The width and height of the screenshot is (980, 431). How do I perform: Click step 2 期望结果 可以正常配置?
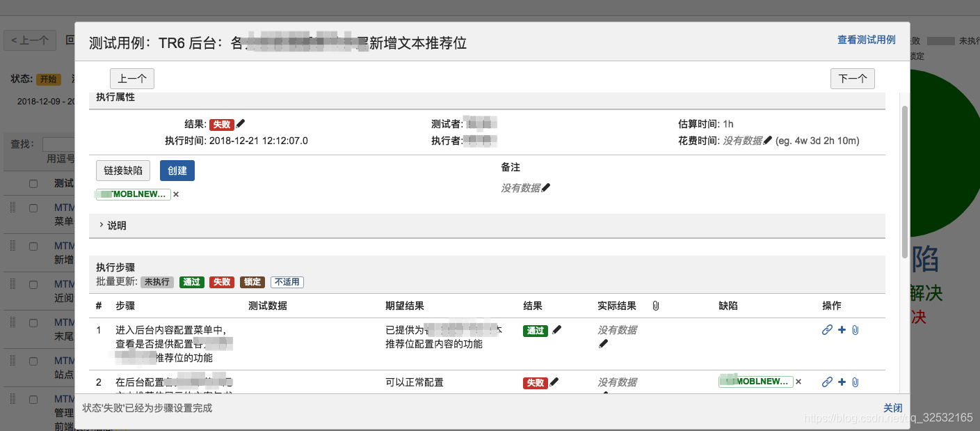(x=415, y=382)
